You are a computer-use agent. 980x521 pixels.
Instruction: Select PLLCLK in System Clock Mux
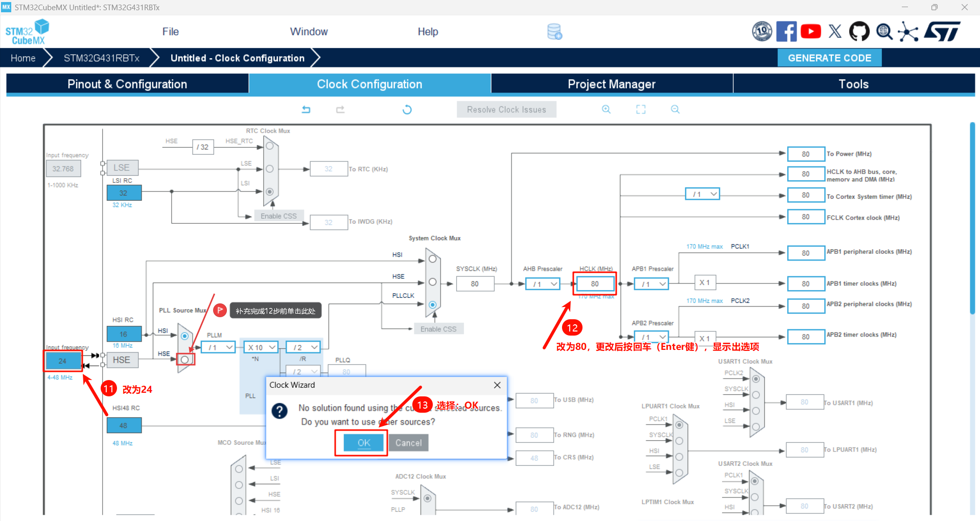pos(433,305)
